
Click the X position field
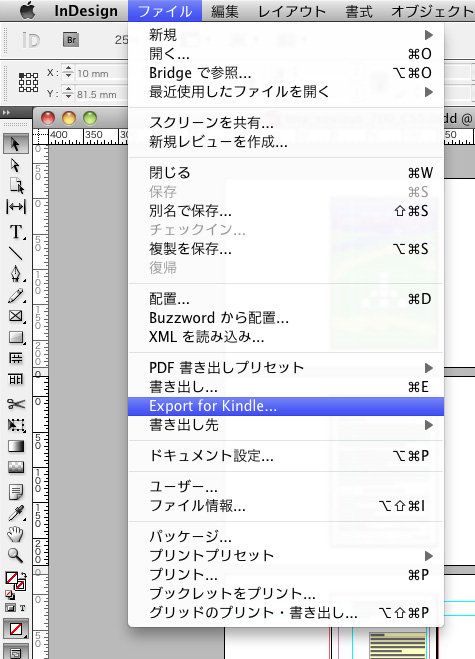point(101,74)
